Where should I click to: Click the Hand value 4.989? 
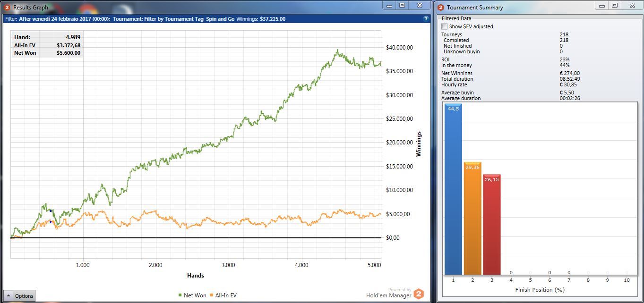pos(73,37)
